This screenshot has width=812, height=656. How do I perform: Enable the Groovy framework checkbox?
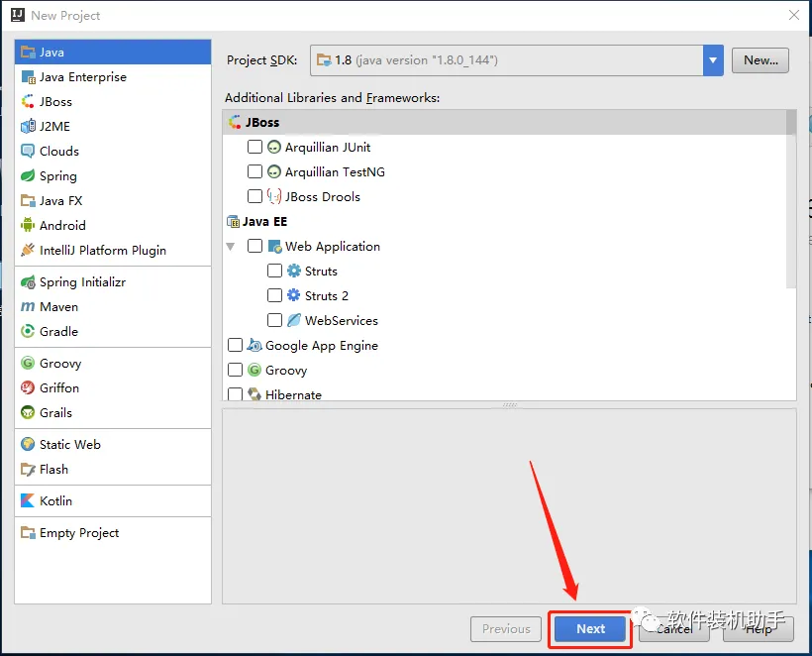pos(235,370)
